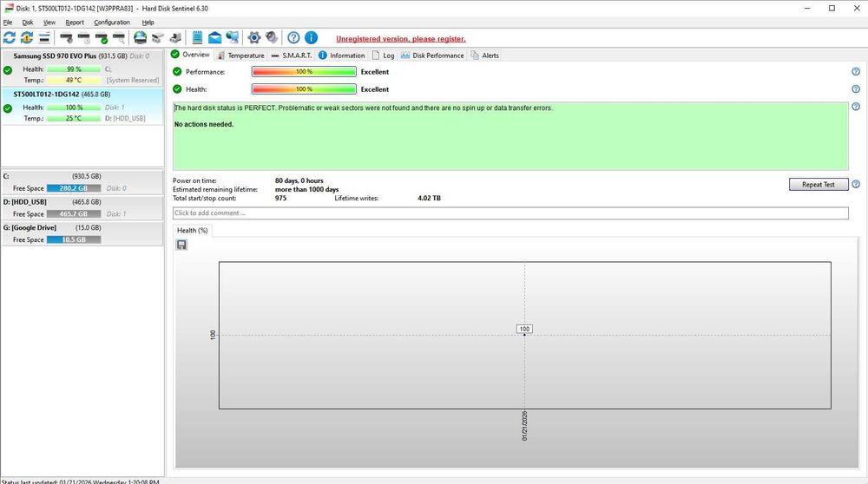The height and width of the screenshot is (484, 868).
Task: Click the 'Status last updated' status bar text
Action: 80,481
